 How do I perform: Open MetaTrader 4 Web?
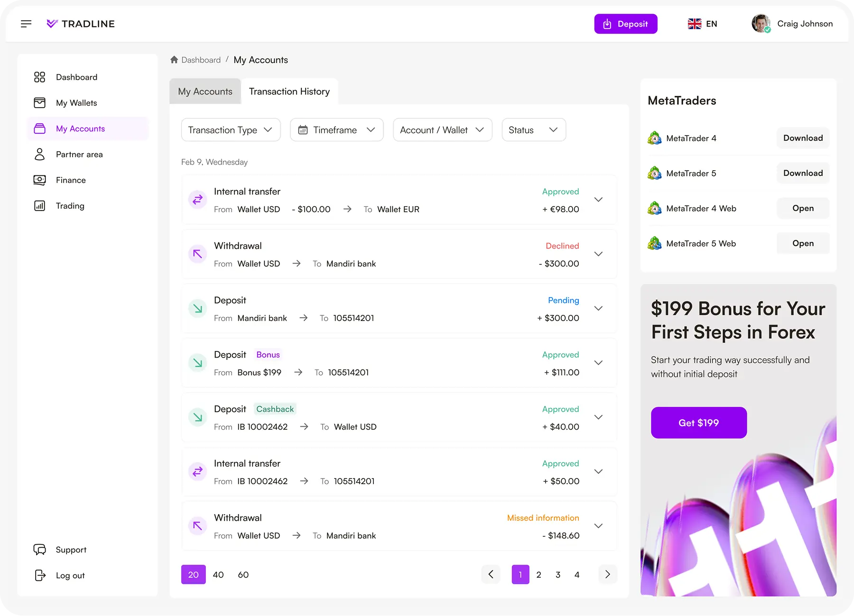point(803,208)
